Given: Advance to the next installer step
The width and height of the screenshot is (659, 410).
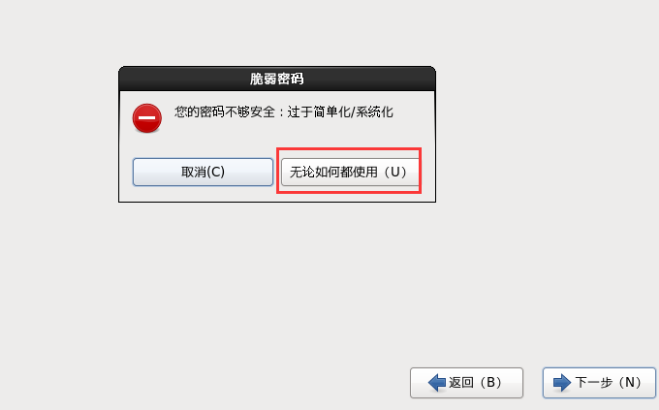Looking at the screenshot, I should click(599, 383).
